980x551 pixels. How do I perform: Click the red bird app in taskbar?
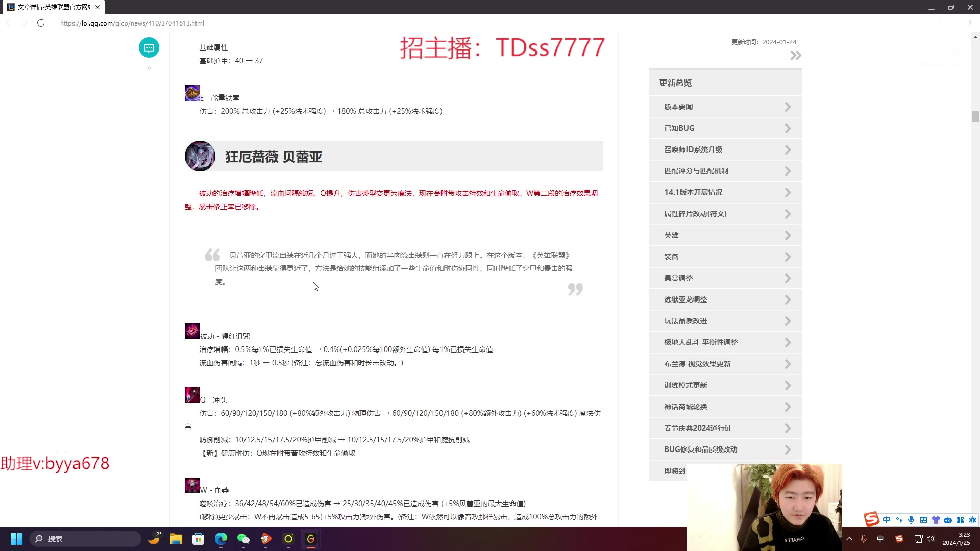[266, 539]
